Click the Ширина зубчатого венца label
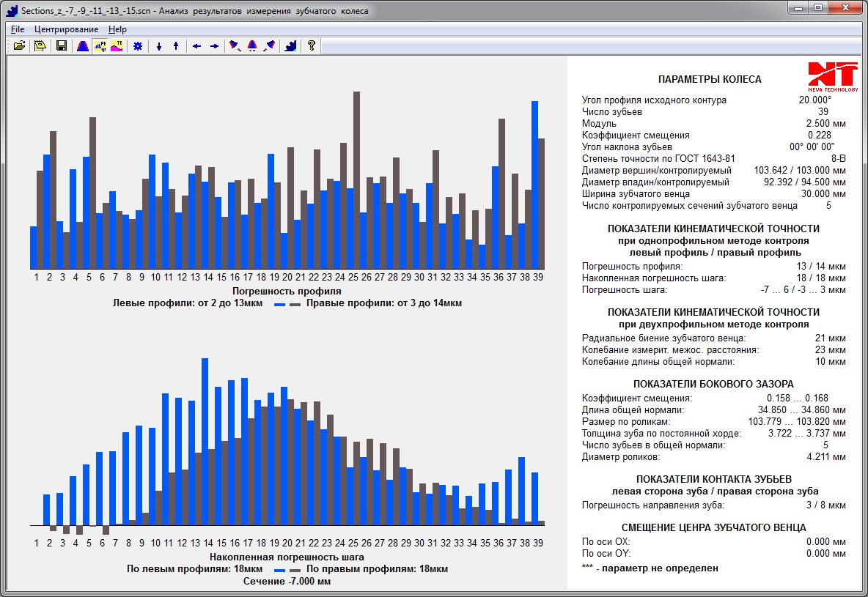 (x=636, y=193)
